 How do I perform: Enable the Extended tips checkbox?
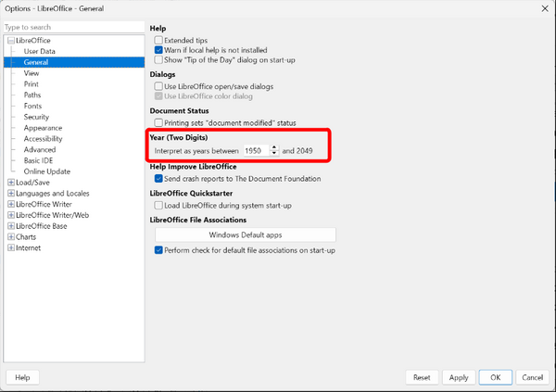(x=158, y=40)
